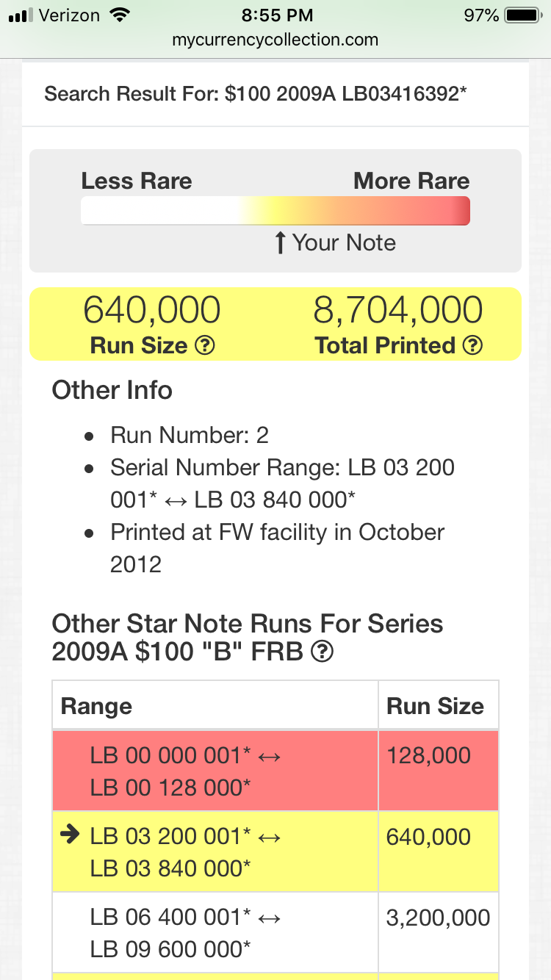Tap the 8,704,000 total printed value
The width and height of the screenshot is (551, 980).
[x=398, y=310]
